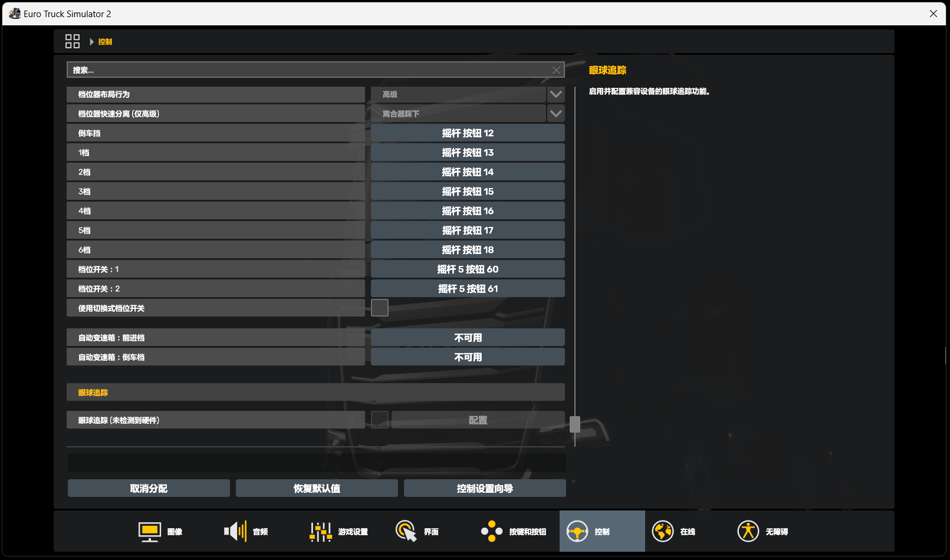Clear the search field with the X icon
Image resolution: width=950 pixels, height=560 pixels.
click(555, 70)
